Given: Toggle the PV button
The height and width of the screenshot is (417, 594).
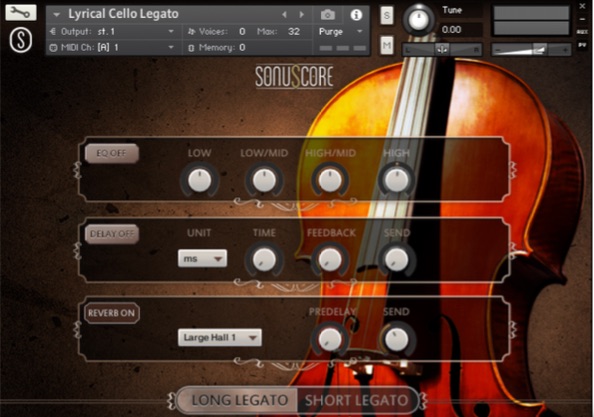Looking at the screenshot, I should (582, 45).
